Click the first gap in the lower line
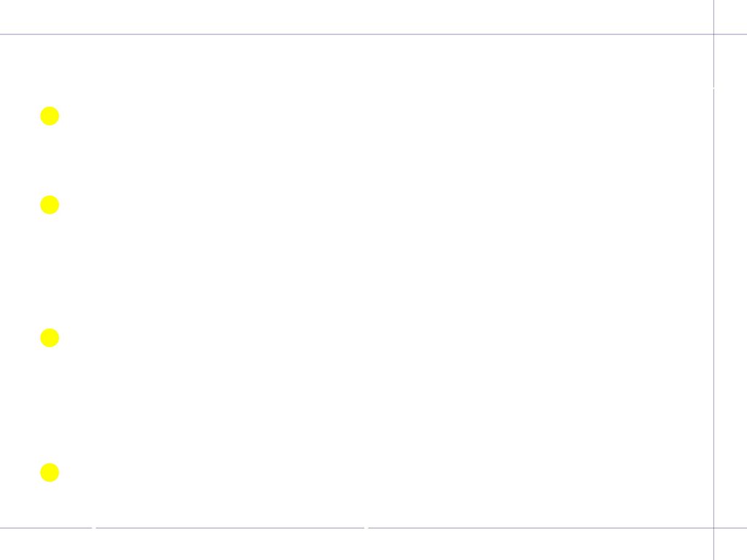The image size is (747, 560). pyautogui.click(x=94, y=528)
